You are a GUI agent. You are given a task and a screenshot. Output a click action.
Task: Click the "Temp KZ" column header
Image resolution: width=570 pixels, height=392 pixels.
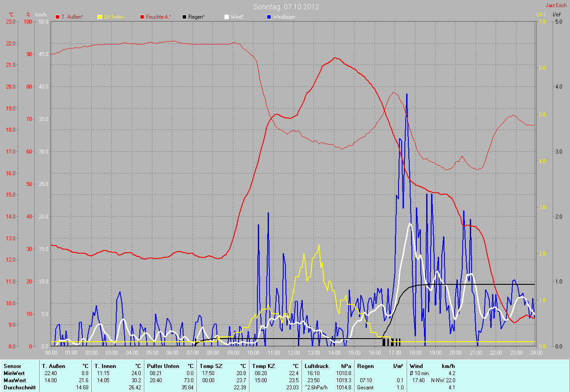click(263, 366)
